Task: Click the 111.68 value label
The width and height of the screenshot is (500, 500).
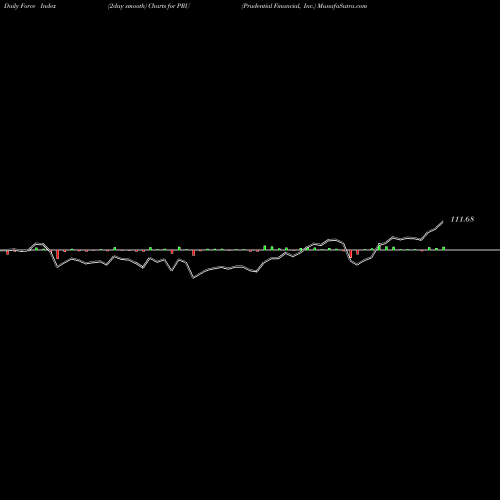Action: pos(462,219)
